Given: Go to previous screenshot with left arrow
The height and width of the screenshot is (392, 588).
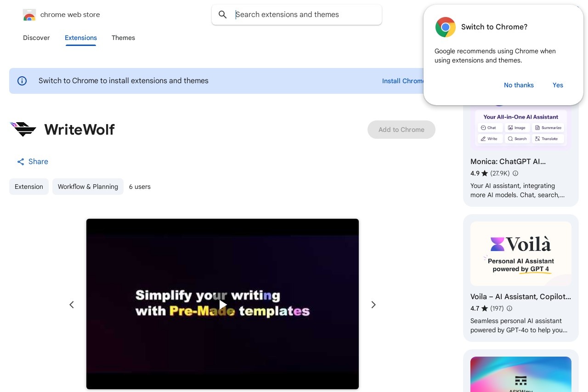Looking at the screenshot, I should (72, 305).
